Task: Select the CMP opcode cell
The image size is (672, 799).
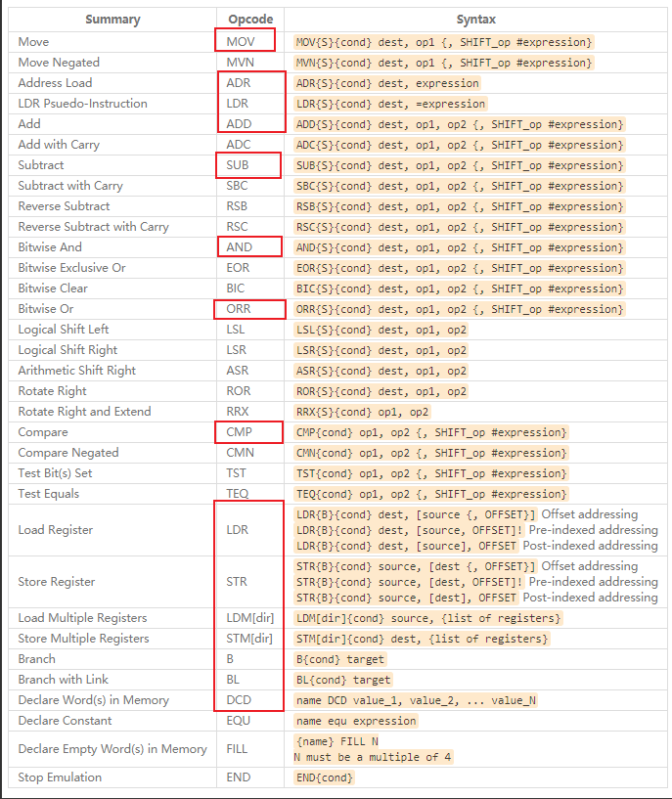Action: 250,432
